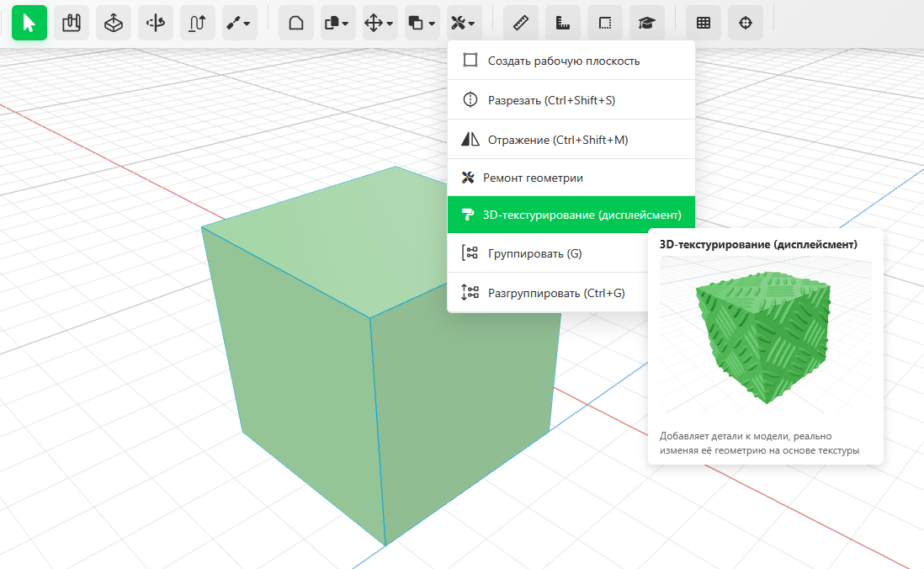Open tutorials with the graduation cap icon
This screenshot has width=924, height=569.
[647, 23]
